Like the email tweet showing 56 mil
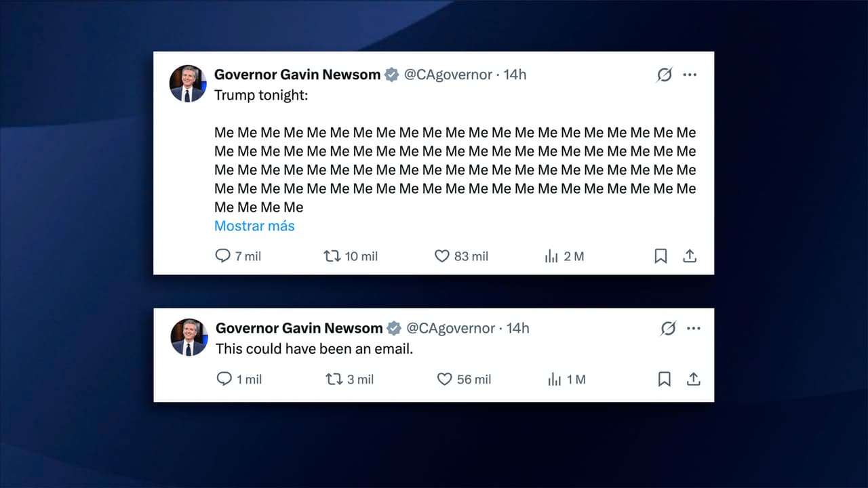 [x=445, y=379]
